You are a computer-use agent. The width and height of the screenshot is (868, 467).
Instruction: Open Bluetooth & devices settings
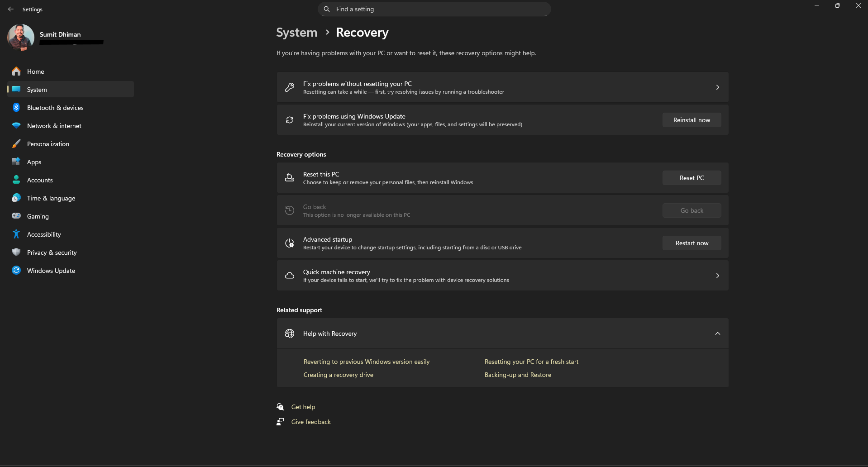[x=71, y=108]
